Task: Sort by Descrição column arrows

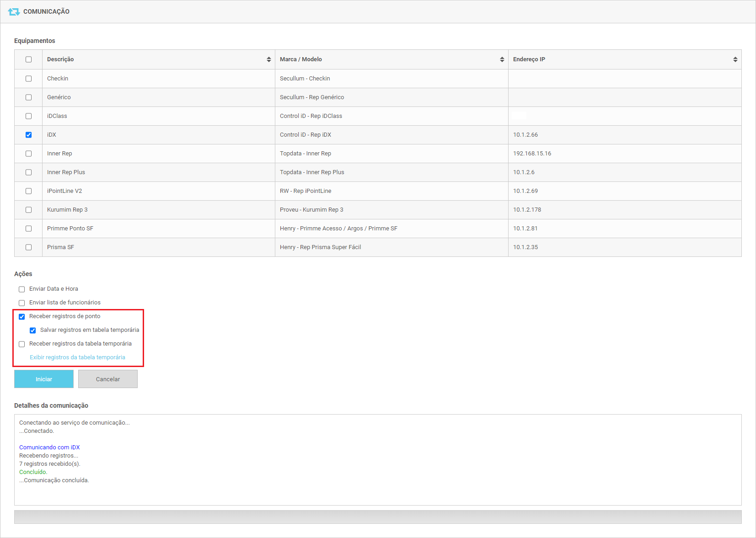Action: tap(269, 59)
